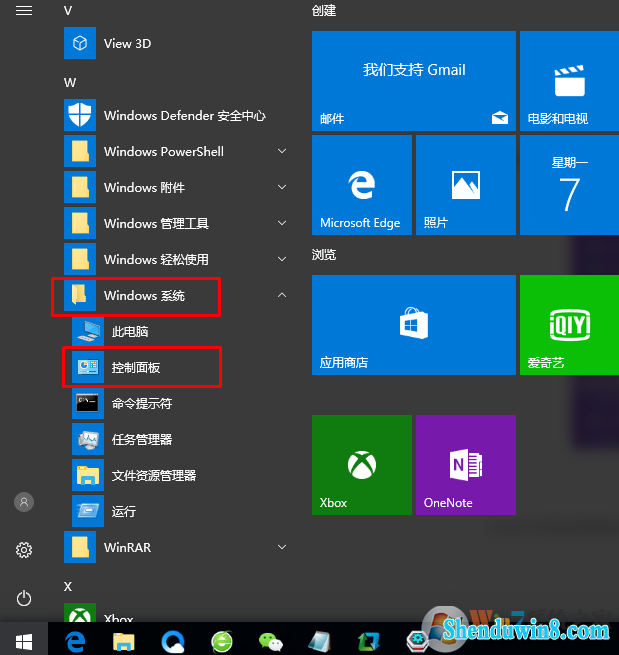619x655 pixels.
Task: Open WeChat from the taskbar
Action: [x=271, y=642]
